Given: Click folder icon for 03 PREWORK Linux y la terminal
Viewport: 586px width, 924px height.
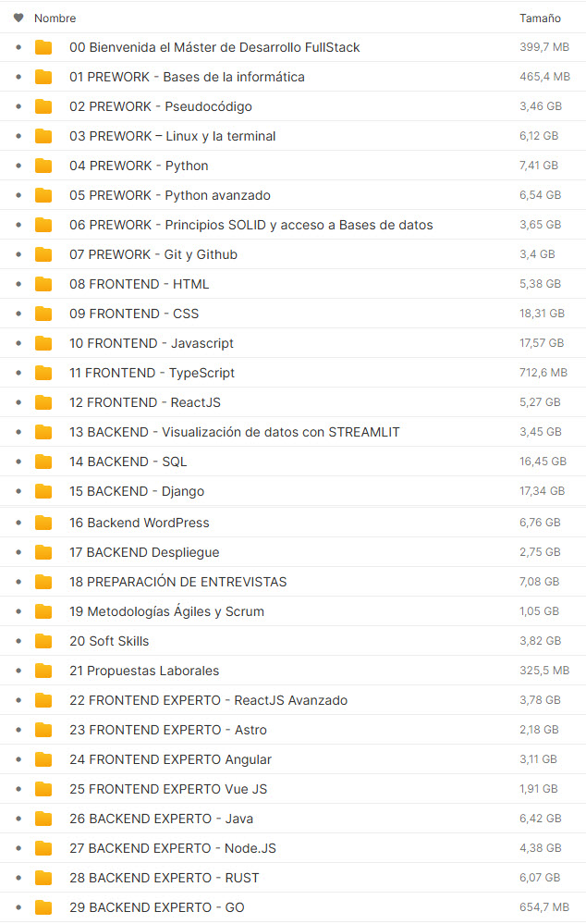Looking at the screenshot, I should [43, 136].
